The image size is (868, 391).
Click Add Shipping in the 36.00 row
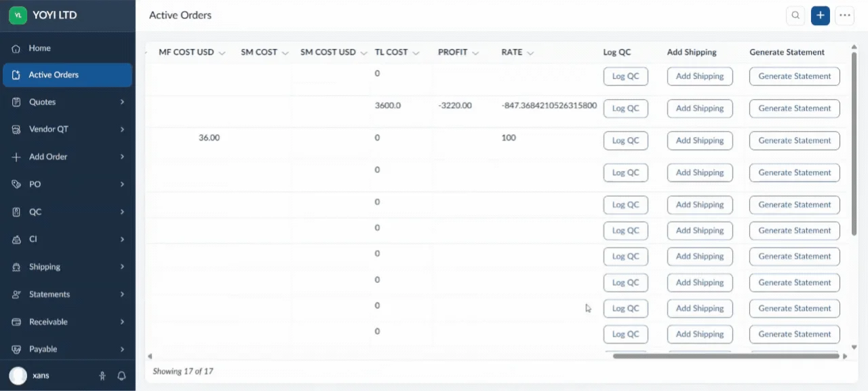click(x=700, y=141)
